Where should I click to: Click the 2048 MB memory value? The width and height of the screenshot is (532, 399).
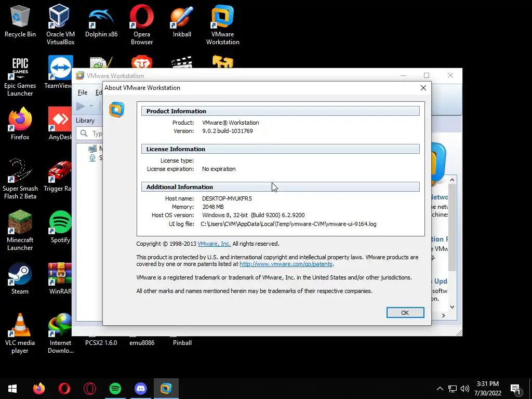point(212,207)
